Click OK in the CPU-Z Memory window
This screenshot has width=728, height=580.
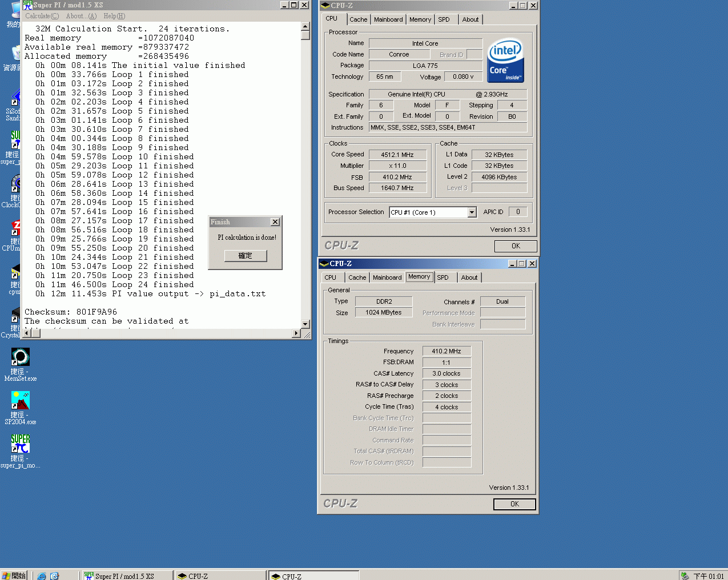(x=513, y=504)
